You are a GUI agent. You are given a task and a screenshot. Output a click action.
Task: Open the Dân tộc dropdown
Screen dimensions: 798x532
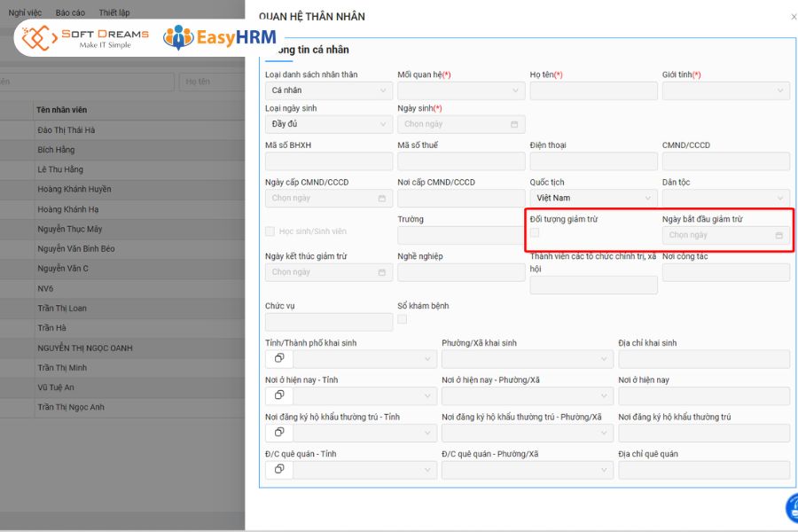point(725,198)
